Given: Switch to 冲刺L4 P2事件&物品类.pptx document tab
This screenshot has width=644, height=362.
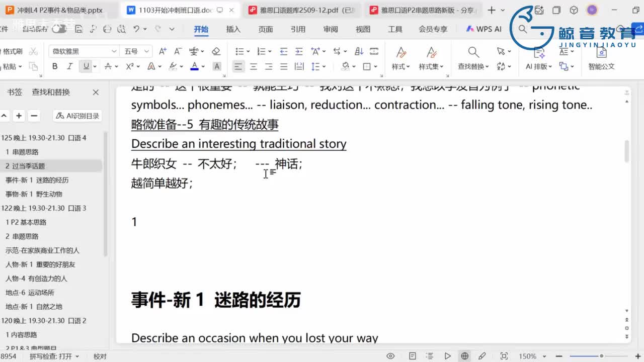Looking at the screenshot, I should pos(59,10).
